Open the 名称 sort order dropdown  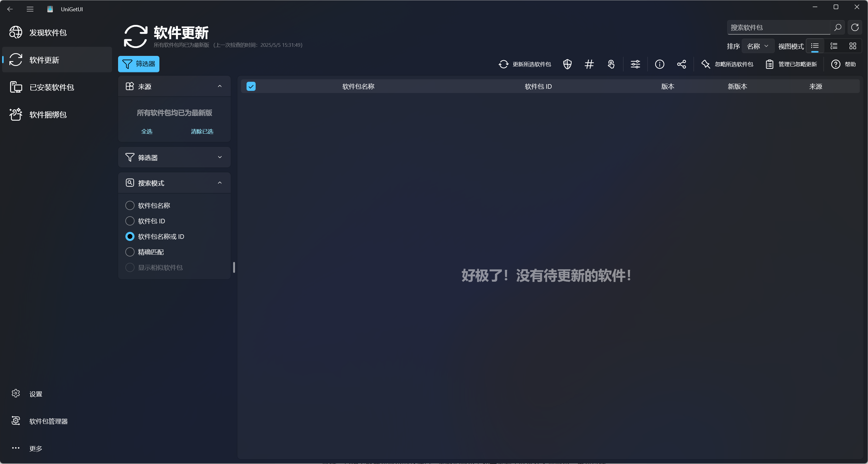(x=757, y=46)
